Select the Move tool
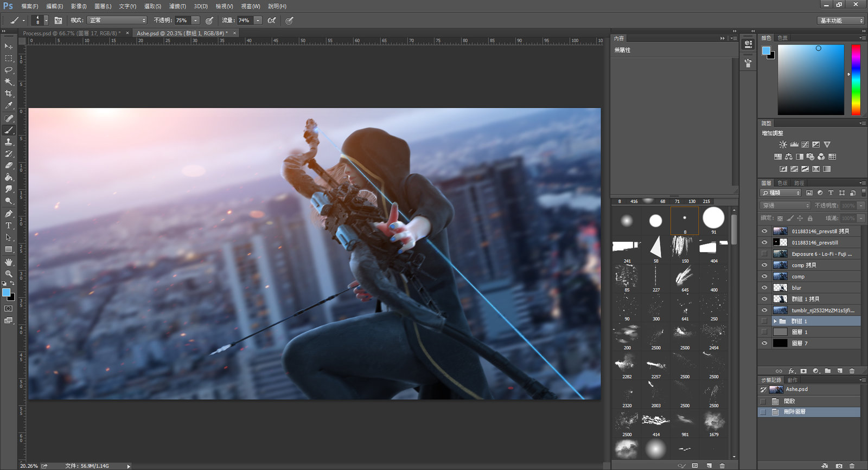This screenshot has height=470, width=868. pyautogui.click(x=9, y=46)
